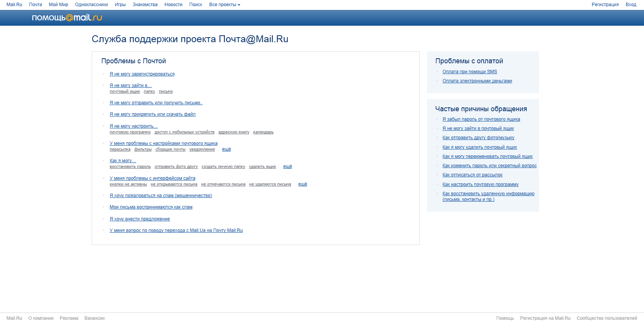Open 'Я не могу зарегистрироваться' help topic
644x324 pixels.
[142, 74]
